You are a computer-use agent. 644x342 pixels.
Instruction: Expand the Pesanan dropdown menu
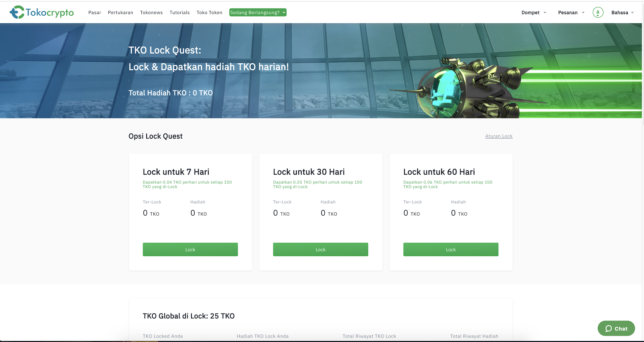pos(571,12)
